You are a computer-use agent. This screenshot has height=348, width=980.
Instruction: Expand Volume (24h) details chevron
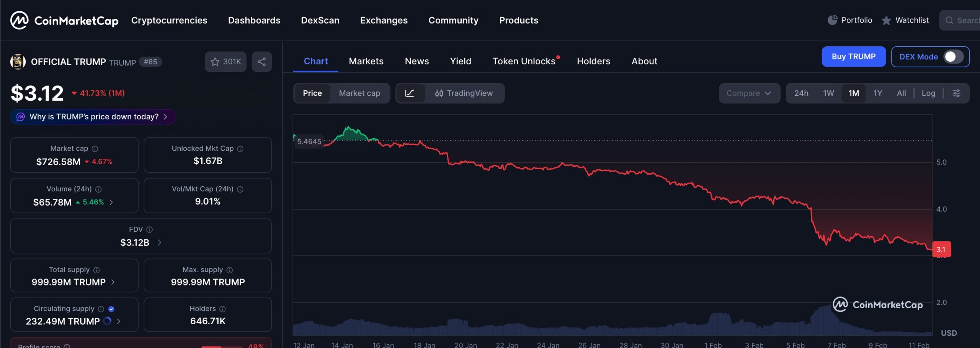[x=111, y=202]
